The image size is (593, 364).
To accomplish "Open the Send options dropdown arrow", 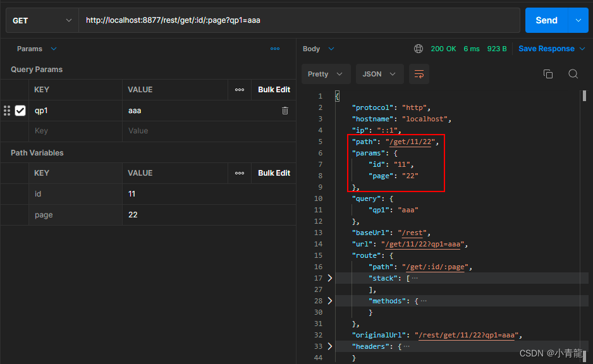I will 578,20.
